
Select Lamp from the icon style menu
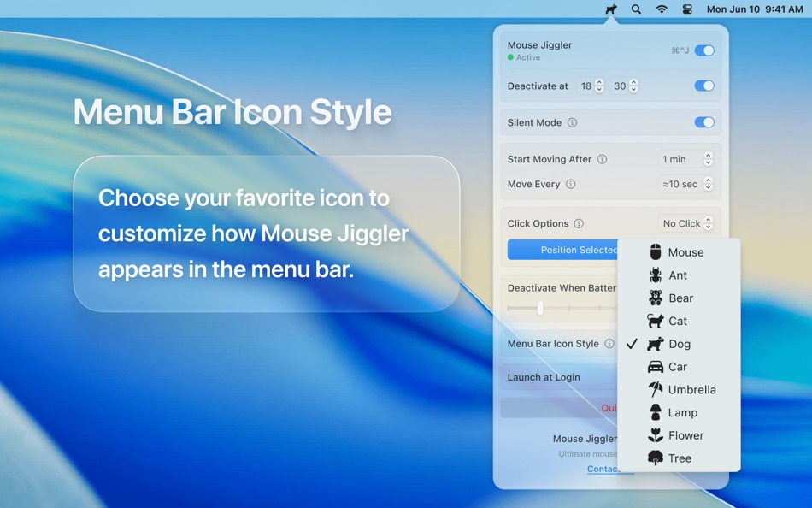click(x=679, y=412)
